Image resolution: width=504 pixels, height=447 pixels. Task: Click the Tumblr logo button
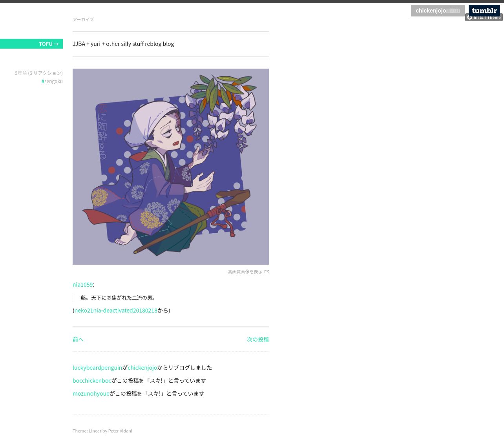484,10
